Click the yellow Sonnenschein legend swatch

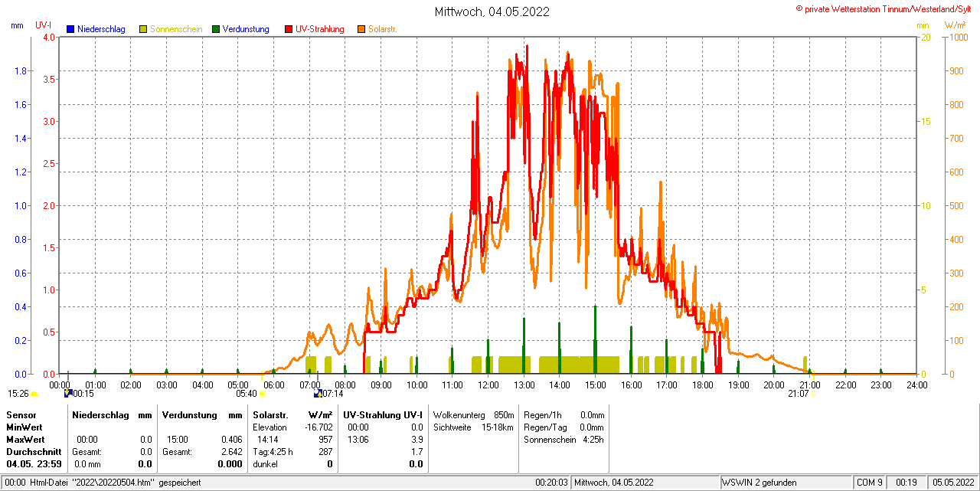click(143, 29)
